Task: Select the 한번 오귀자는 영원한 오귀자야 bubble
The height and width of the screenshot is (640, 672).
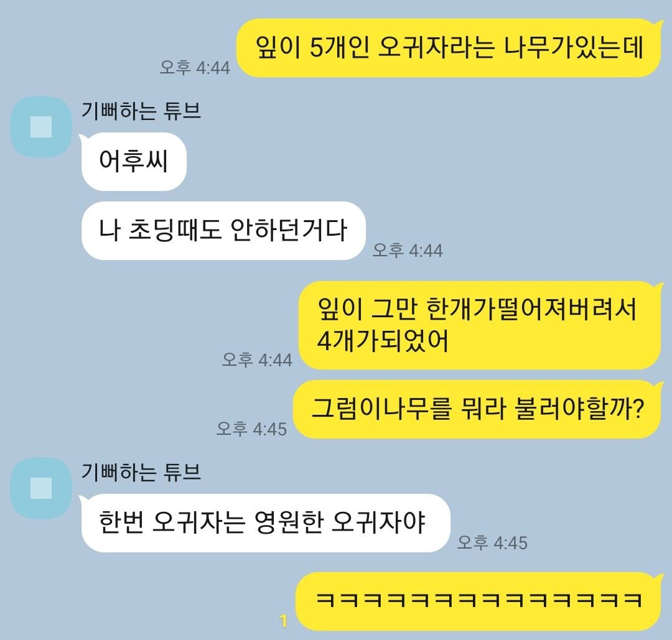Action: point(265,523)
